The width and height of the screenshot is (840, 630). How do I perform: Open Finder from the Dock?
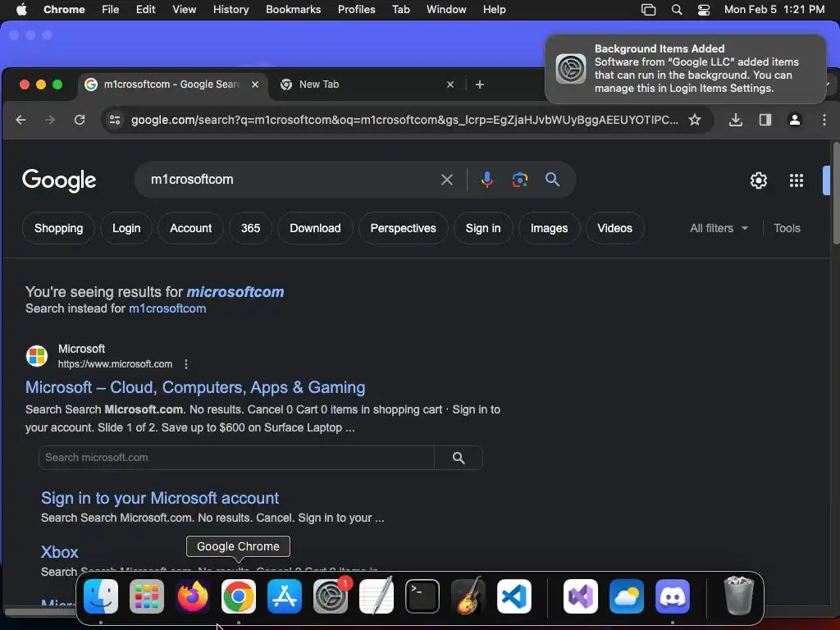[x=101, y=596]
